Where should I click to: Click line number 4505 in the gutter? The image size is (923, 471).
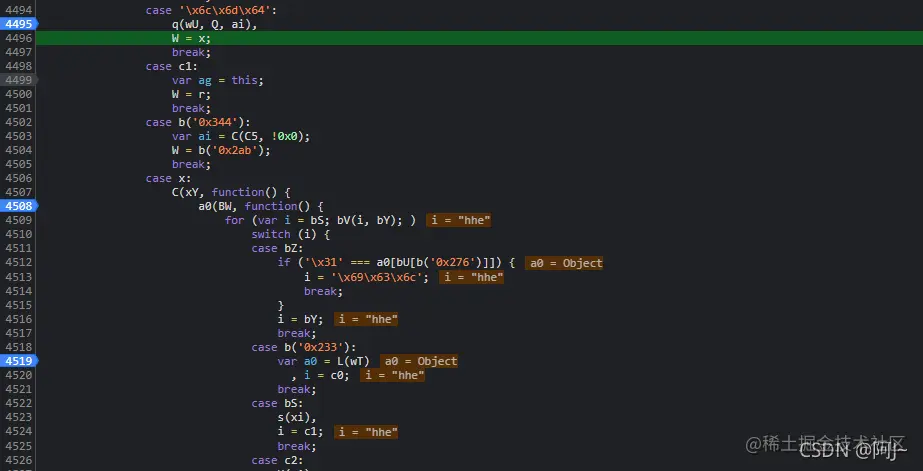(x=19, y=164)
